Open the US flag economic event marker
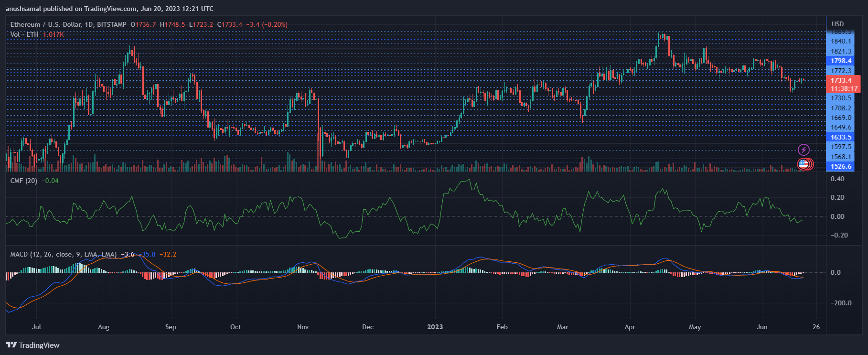The image size is (868, 355). coord(803,164)
